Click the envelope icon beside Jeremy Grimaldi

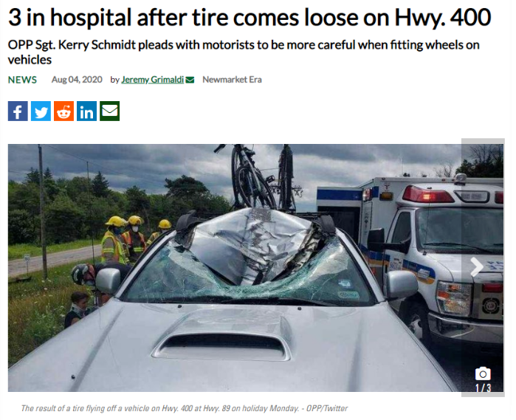191,80
